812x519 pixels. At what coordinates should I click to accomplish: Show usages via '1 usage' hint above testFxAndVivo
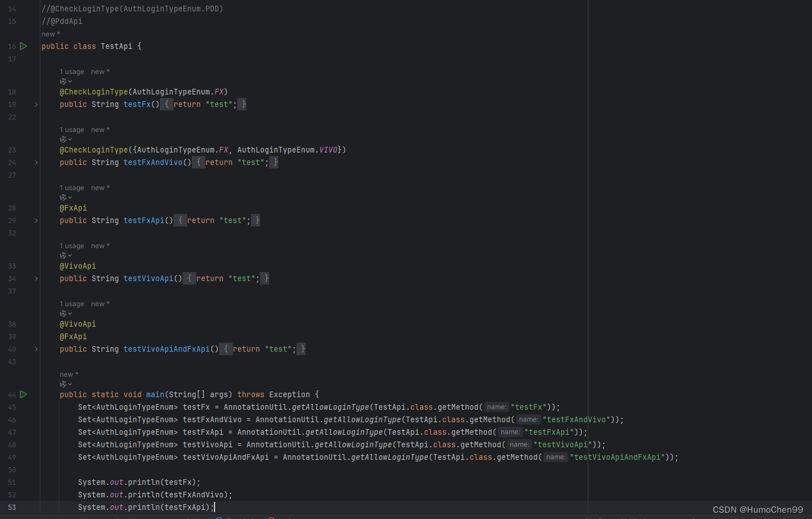coord(72,130)
